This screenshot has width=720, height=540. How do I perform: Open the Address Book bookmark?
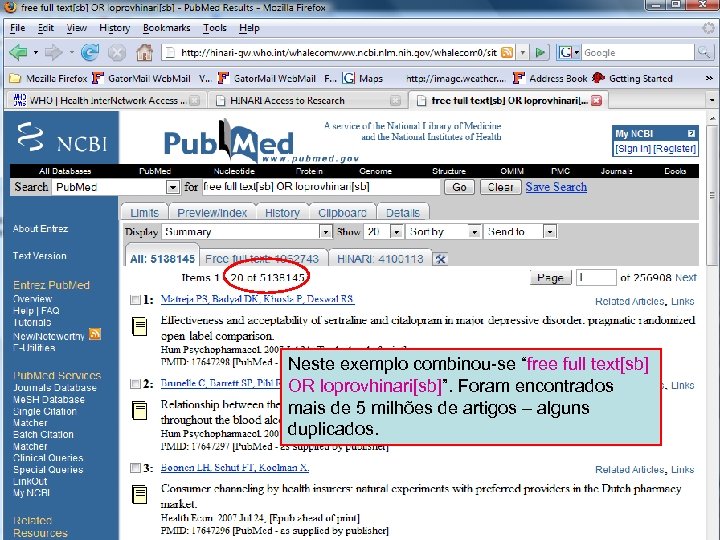(550, 79)
